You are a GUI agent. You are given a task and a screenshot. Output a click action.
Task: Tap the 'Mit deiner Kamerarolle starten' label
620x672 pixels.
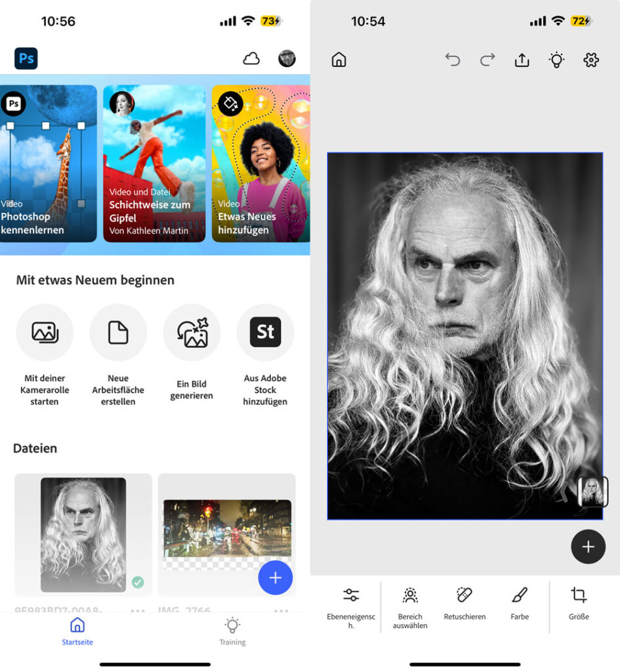pyautogui.click(x=45, y=390)
